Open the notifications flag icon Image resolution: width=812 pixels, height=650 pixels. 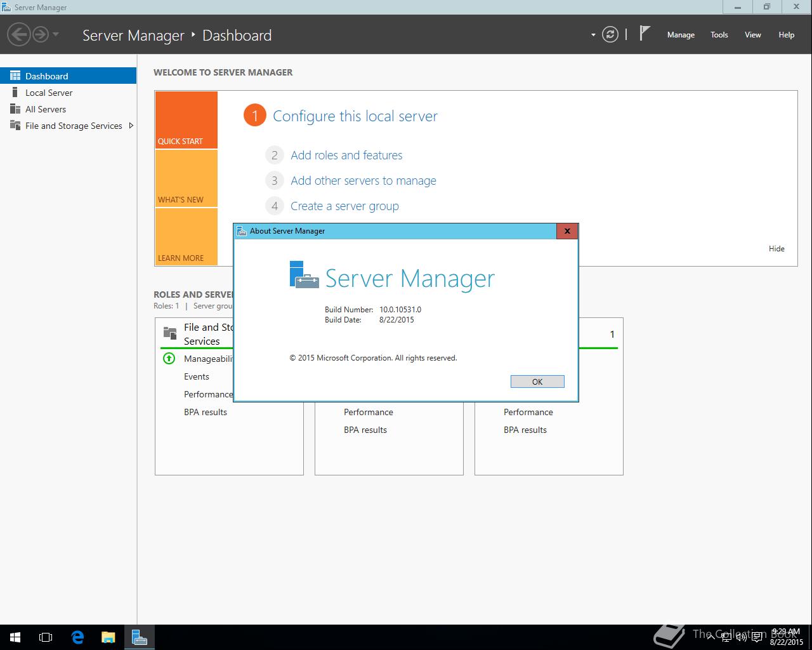tap(645, 34)
